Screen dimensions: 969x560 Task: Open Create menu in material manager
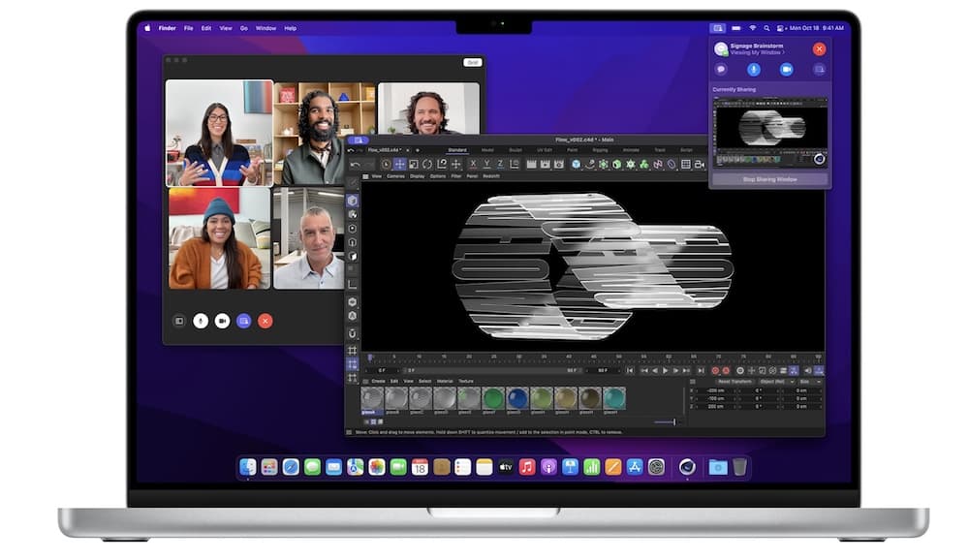click(378, 382)
